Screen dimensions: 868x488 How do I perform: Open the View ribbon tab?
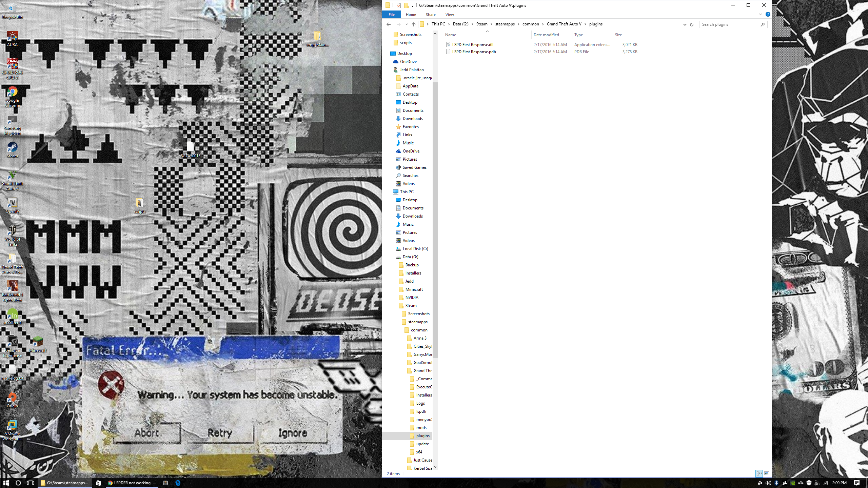click(x=450, y=15)
